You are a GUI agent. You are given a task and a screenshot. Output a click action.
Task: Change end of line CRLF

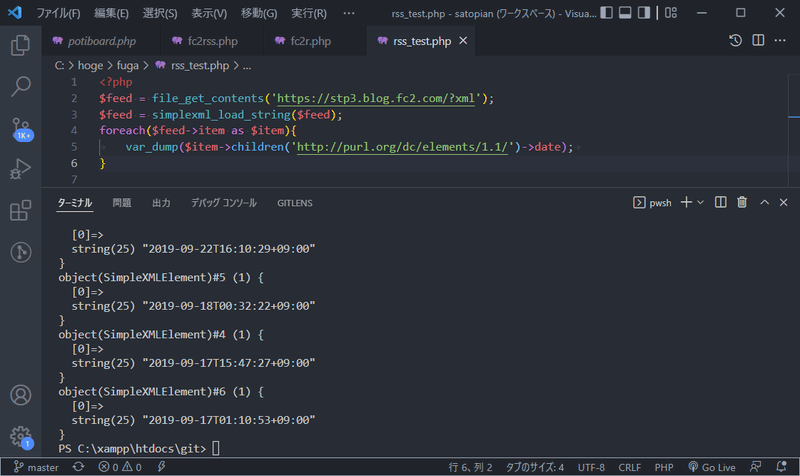(630, 467)
